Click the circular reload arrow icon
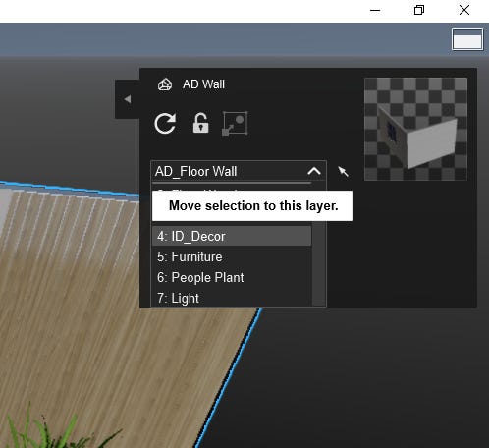 tap(165, 124)
